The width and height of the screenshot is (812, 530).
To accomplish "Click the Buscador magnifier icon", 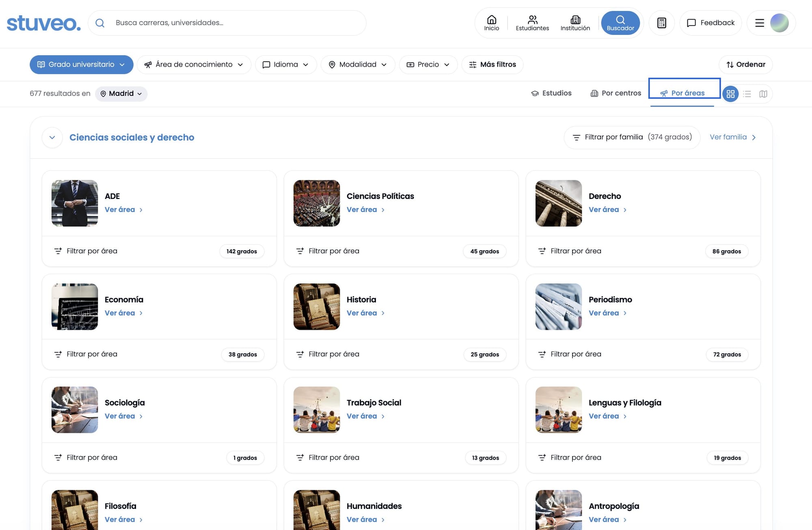I will (620, 19).
